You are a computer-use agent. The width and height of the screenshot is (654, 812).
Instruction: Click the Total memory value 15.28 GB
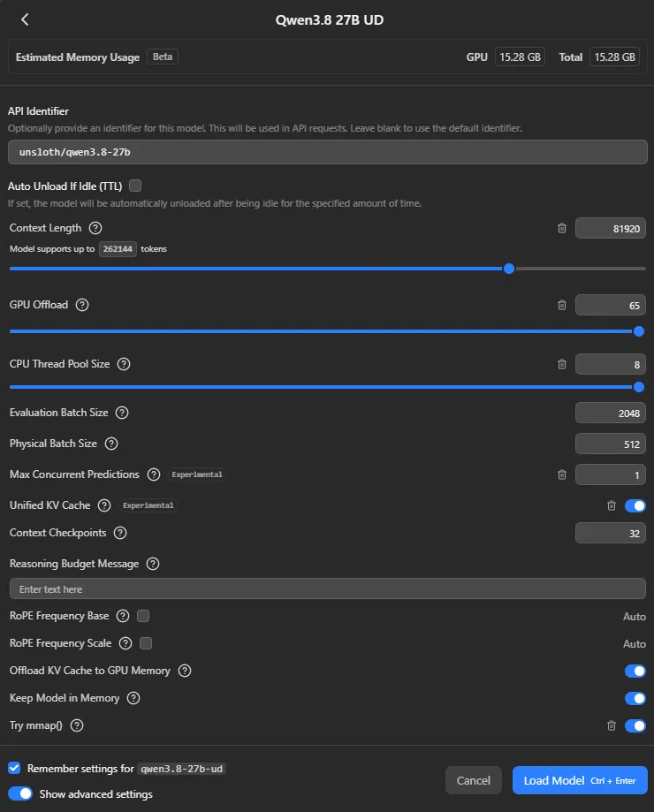(614, 57)
